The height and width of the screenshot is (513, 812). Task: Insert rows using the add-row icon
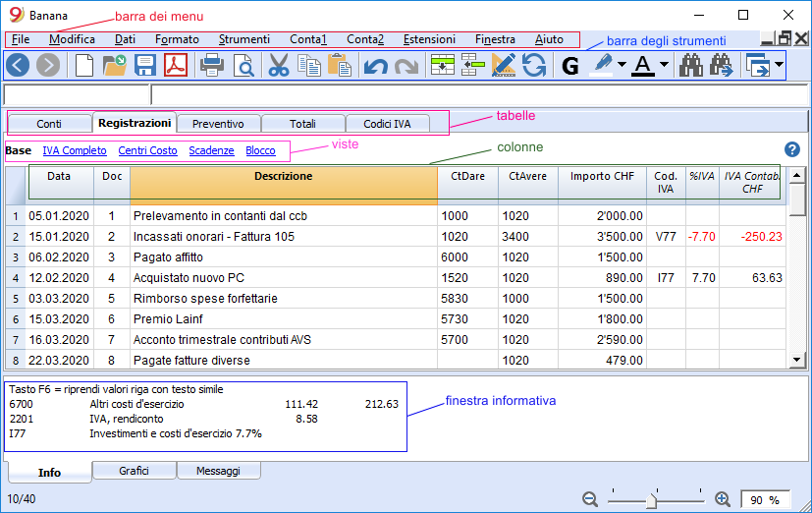[x=443, y=65]
